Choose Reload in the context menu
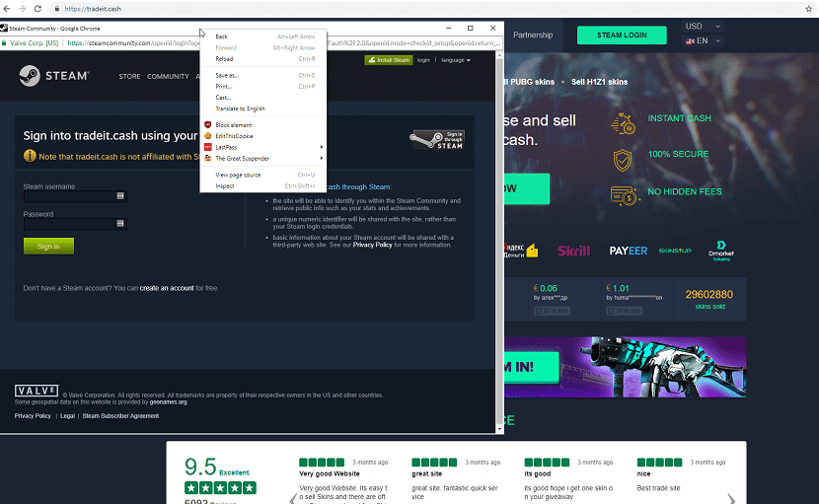The image size is (819, 504). click(x=263, y=59)
